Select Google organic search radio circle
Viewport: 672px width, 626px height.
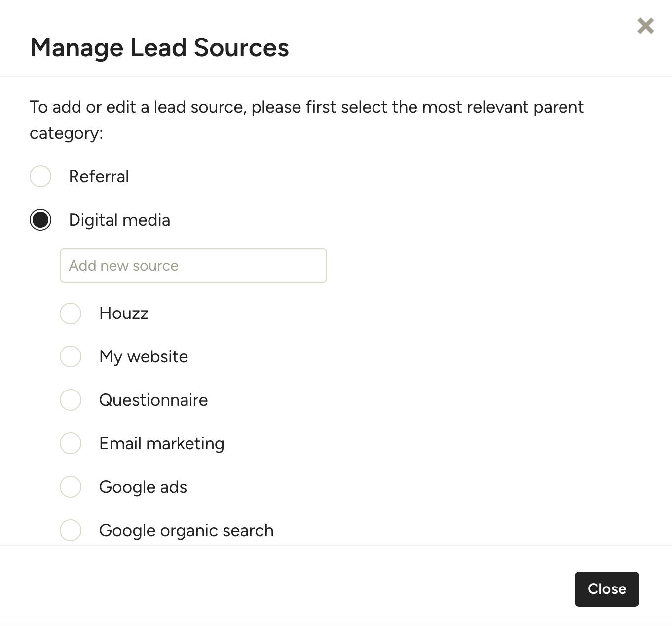[71, 530]
